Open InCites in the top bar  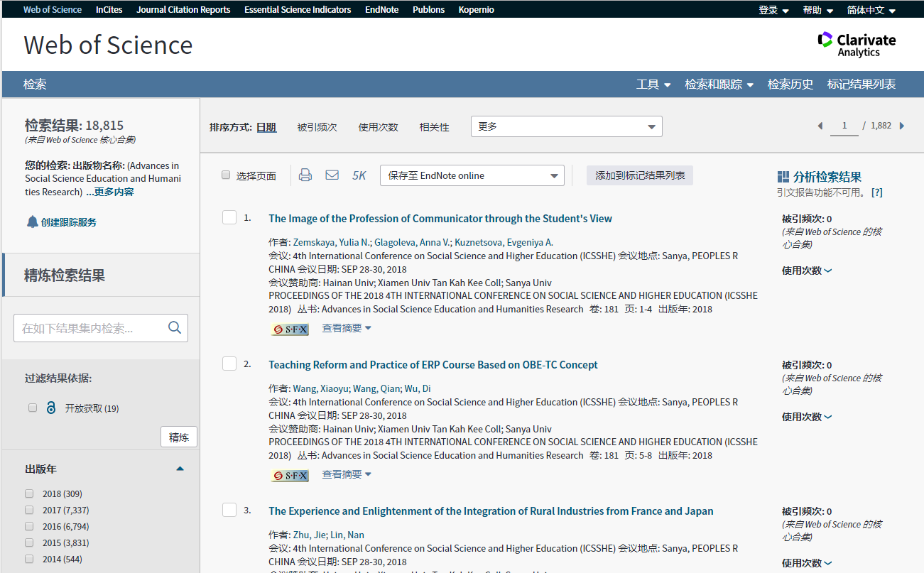tap(109, 10)
